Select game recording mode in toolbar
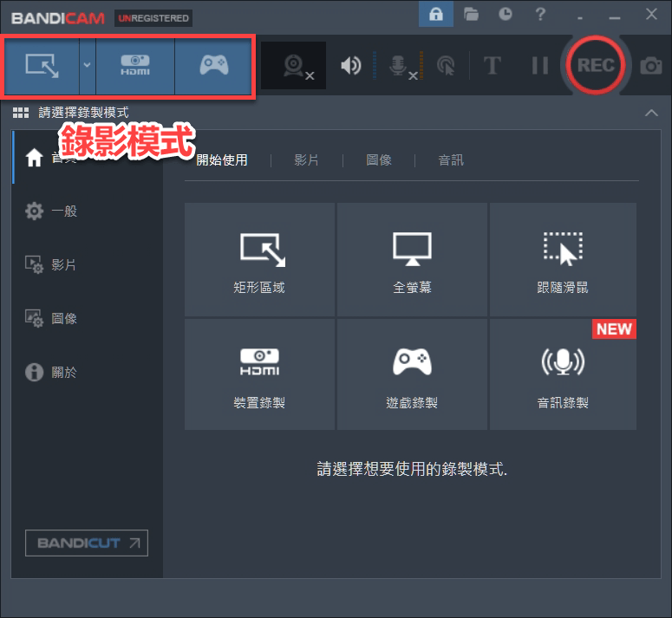This screenshot has height=618, width=672. click(213, 66)
